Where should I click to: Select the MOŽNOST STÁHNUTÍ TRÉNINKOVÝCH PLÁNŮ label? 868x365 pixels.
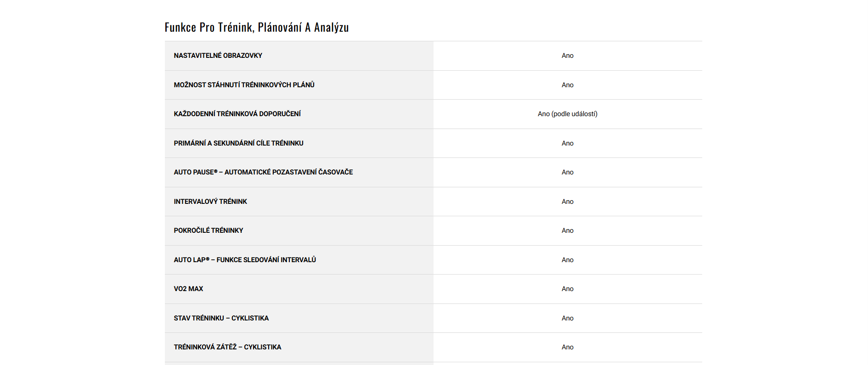pyautogui.click(x=244, y=85)
